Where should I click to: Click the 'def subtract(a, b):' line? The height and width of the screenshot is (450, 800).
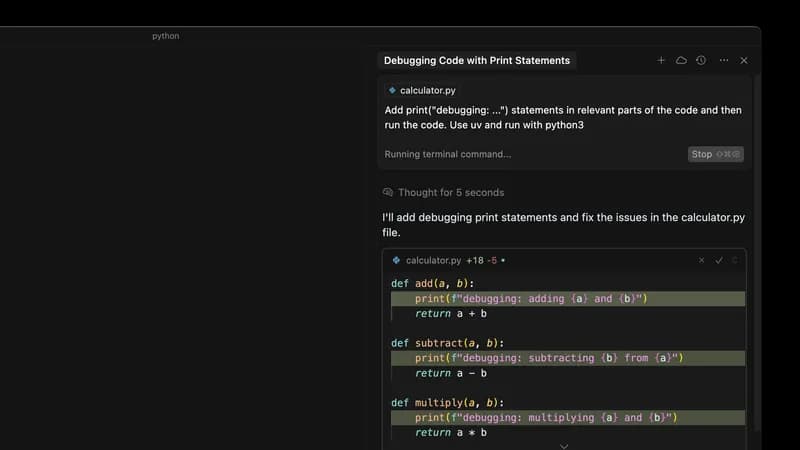tap(447, 343)
